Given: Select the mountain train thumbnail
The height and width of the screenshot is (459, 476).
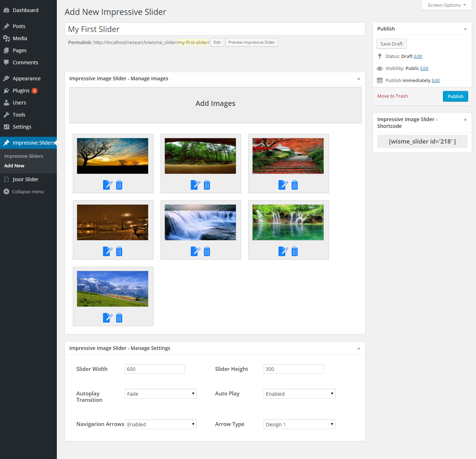Looking at the screenshot, I should [x=113, y=289].
